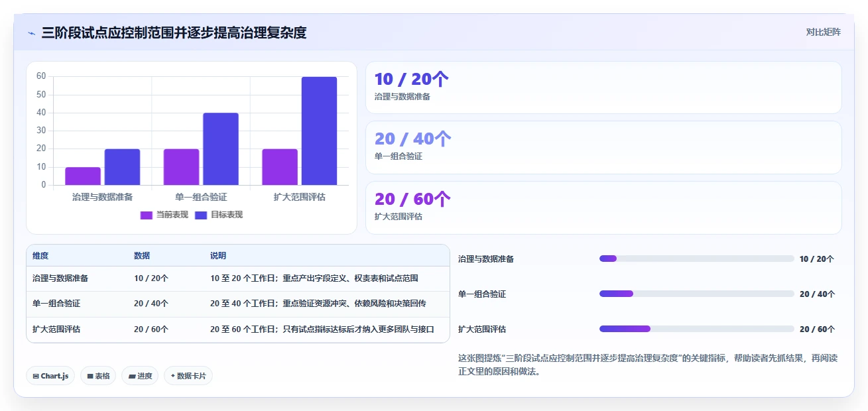Screen dimensions: 868x411
Task: Click progress label 扩大范围评估 beside bar
Action: click(482, 329)
